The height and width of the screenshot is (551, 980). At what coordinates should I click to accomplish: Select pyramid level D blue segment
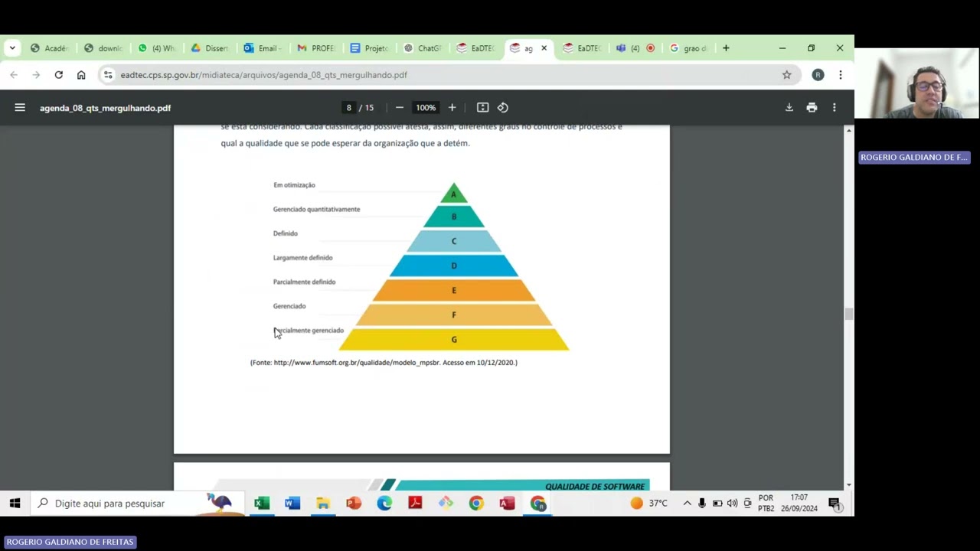click(453, 266)
